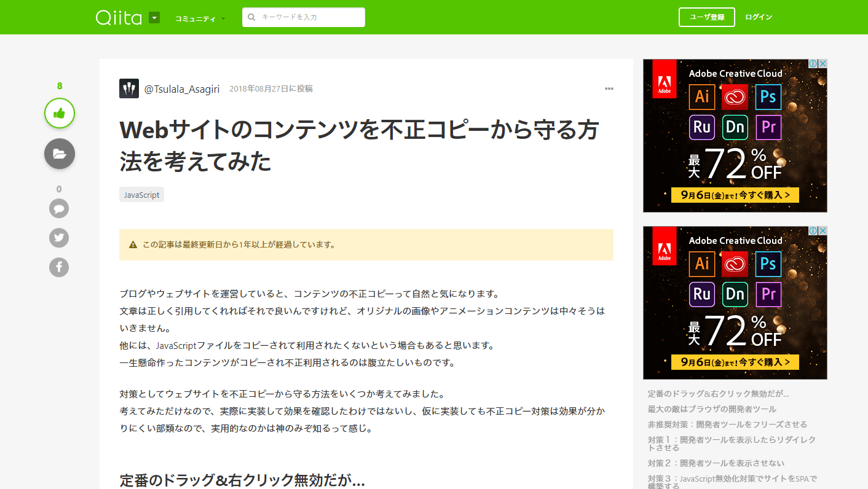Open the article three-dots options menu
Image resolution: width=868 pixels, height=489 pixels.
pos(609,89)
